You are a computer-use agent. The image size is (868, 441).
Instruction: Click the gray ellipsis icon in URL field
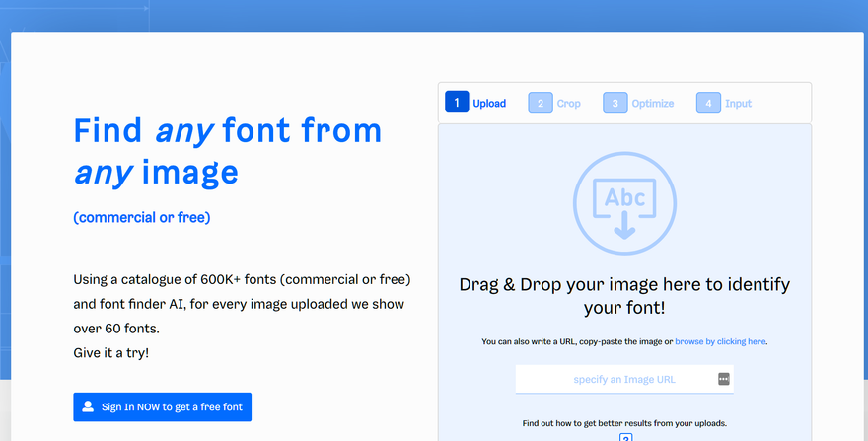click(724, 379)
